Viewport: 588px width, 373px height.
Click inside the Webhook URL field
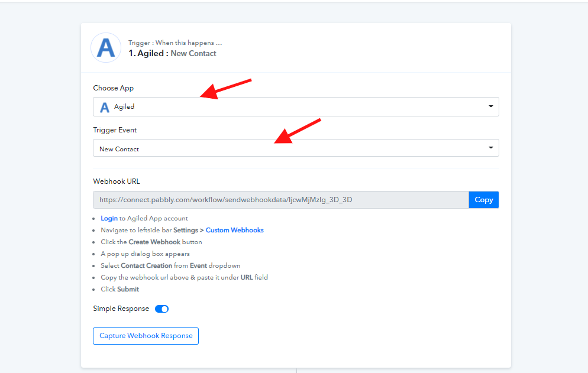tap(281, 200)
